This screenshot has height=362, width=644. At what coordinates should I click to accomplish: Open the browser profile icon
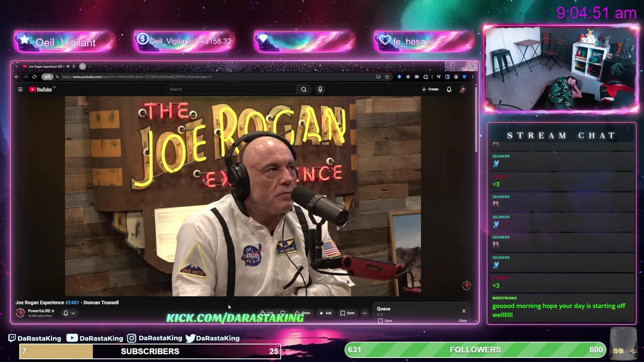click(x=456, y=77)
